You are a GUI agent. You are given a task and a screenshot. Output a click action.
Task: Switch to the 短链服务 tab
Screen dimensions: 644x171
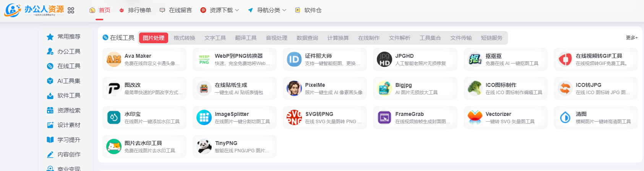pos(492,38)
